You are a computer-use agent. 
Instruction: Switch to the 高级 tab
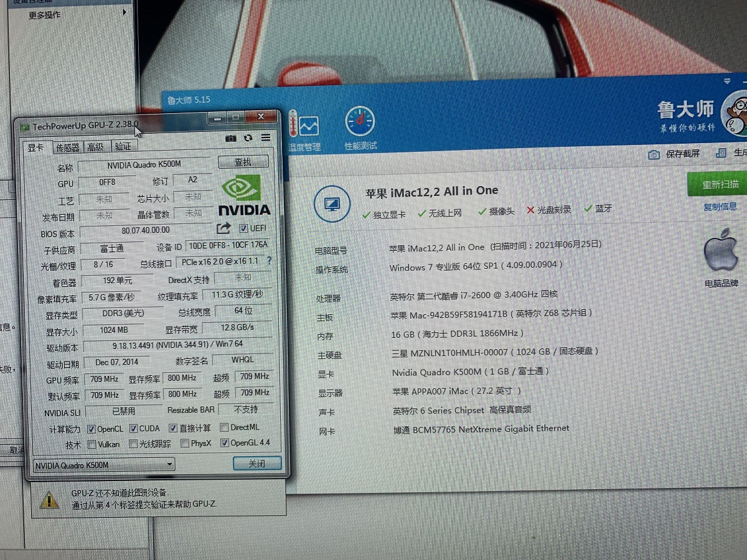pos(95,147)
